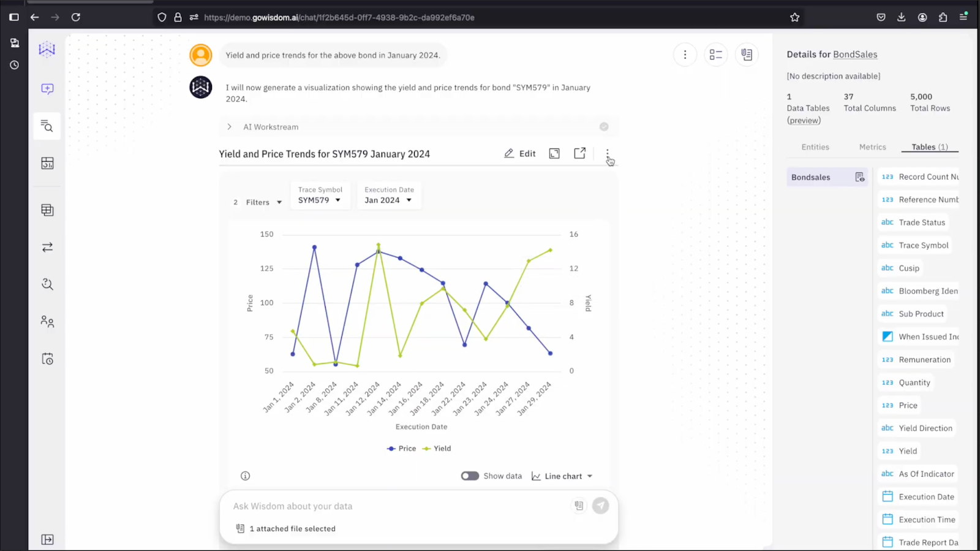Click the chart info icon
Screen dimensions: 980x551
(x=246, y=476)
